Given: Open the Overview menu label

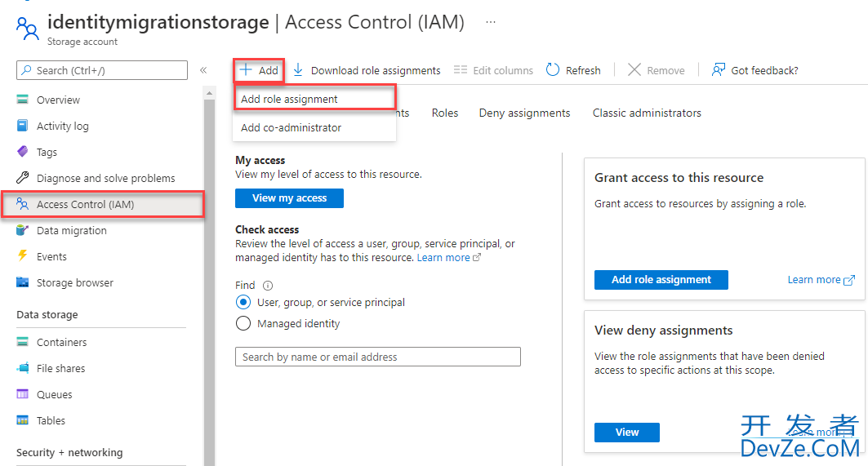Looking at the screenshot, I should coord(58,100).
